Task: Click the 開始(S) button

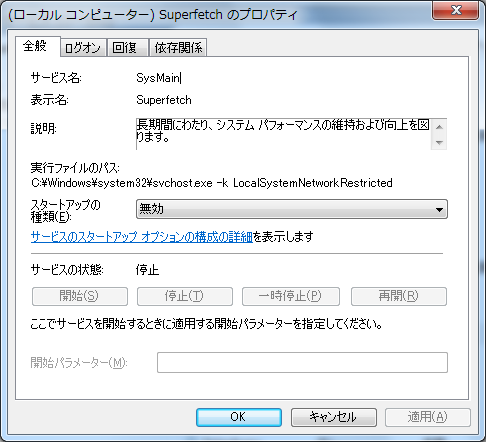Action: 80,296
